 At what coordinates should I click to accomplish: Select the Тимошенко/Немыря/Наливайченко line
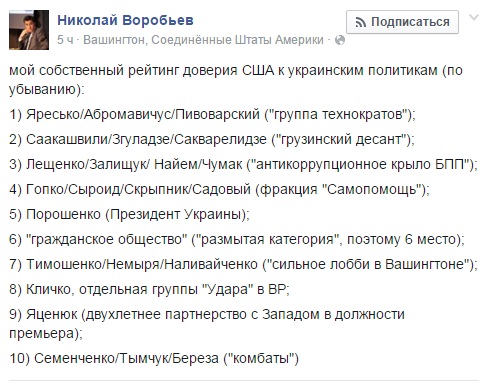(x=243, y=264)
